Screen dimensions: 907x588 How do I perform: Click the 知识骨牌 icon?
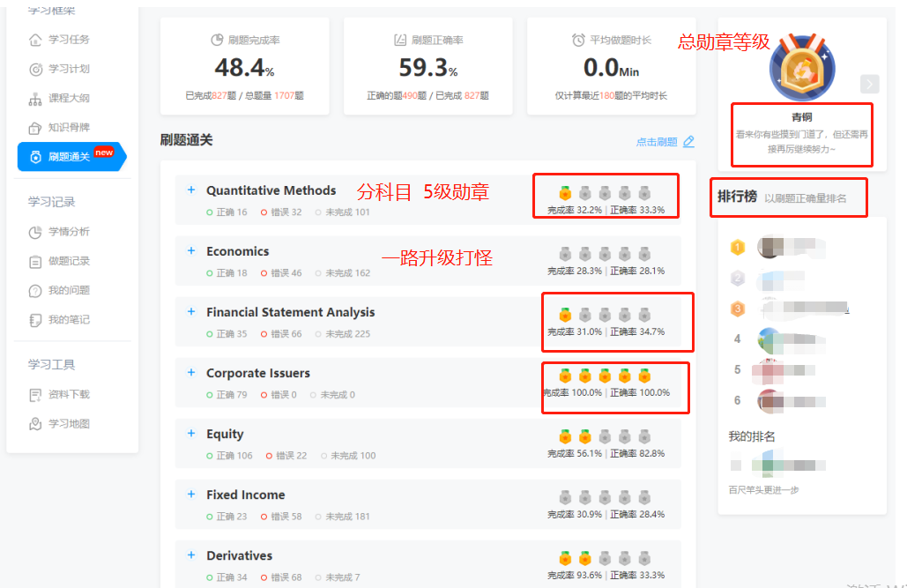[x=35, y=128]
